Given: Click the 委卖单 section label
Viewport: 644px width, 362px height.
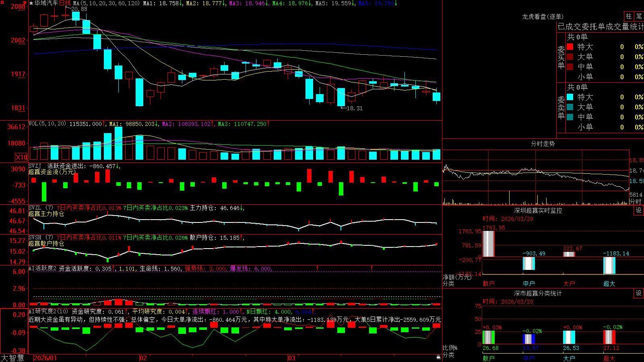Looking at the screenshot, I should click(561, 107).
